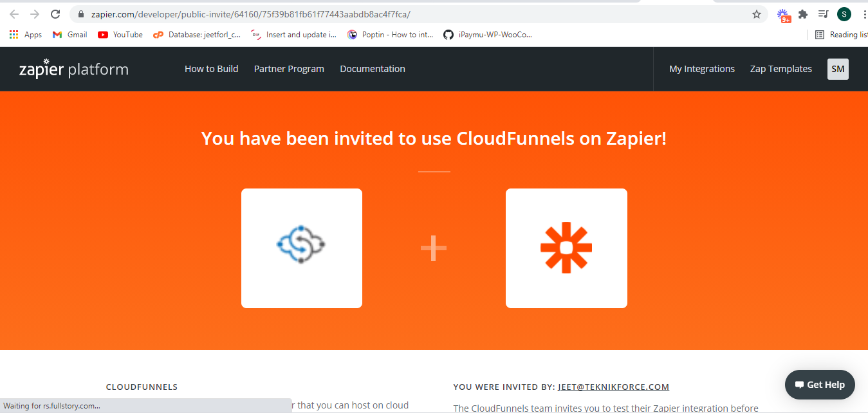Open the Chrome profile avatar 'S'
Image resolution: width=868 pixels, height=413 pixels.
pos(844,14)
